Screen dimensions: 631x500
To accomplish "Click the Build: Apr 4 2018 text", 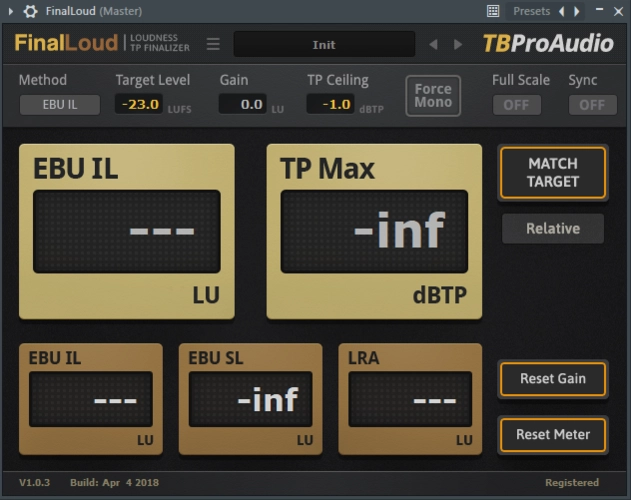I will tap(114, 482).
